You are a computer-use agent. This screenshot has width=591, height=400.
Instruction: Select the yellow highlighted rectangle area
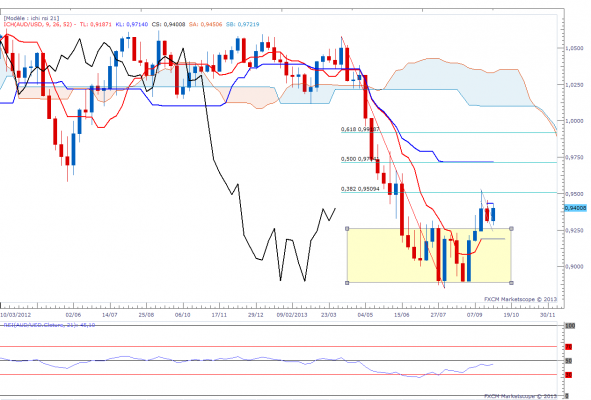pyautogui.click(x=429, y=255)
